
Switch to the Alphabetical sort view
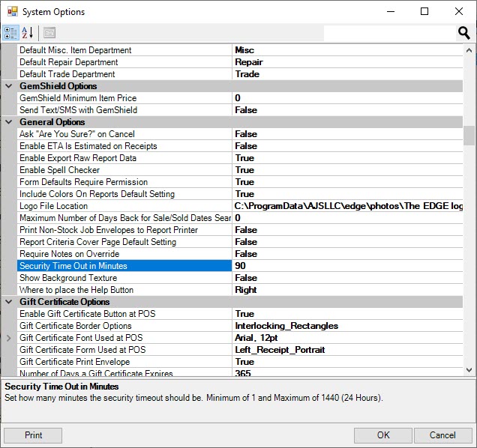pos(28,33)
